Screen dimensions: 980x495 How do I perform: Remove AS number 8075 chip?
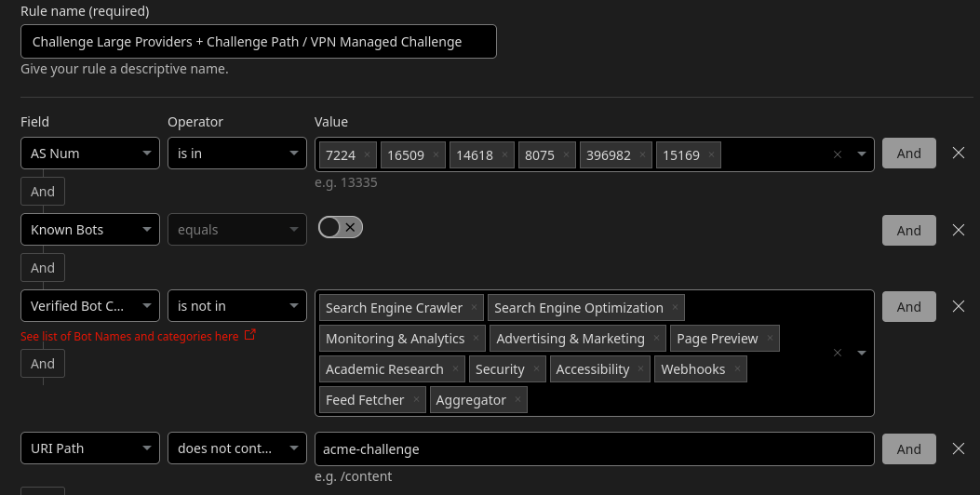[x=566, y=155]
